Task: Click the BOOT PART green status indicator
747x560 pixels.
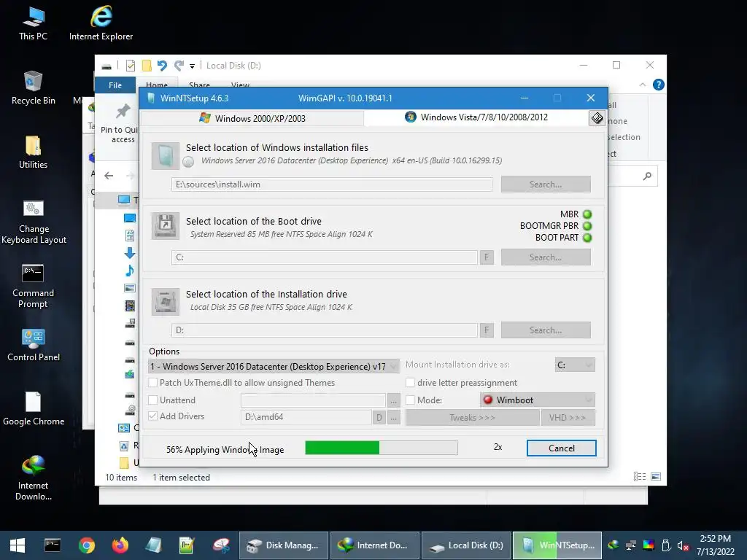Action: 587,238
